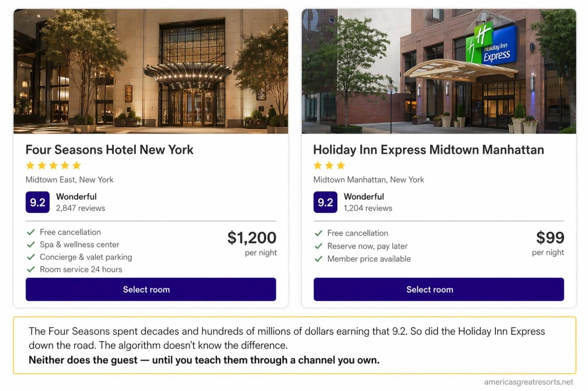Screen dimensions: 588x391
Task: Select the checkmark beside Room service 24 hours
Action: tap(32, 269)
